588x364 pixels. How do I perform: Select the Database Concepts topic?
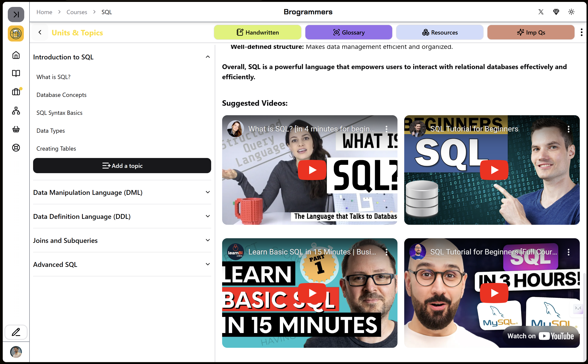pyautogui.click(x=61, y=95)
